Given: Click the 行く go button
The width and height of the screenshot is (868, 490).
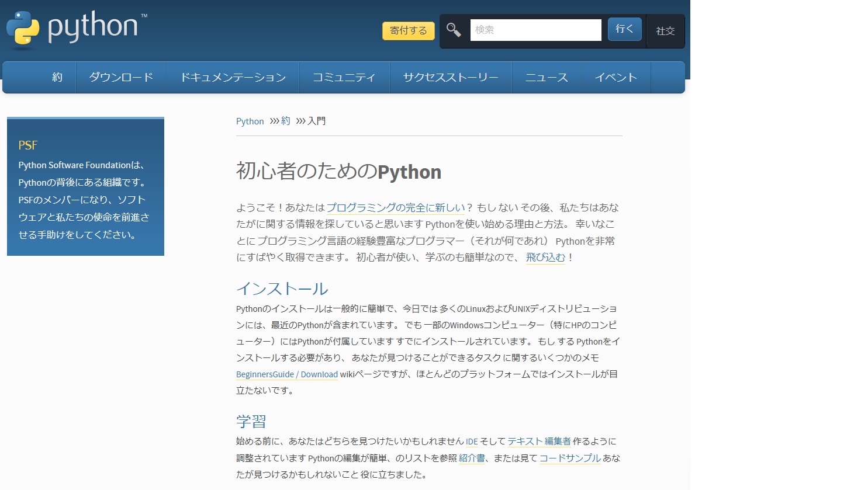Looking at the screenshot, I should click(x=624, y=29).
